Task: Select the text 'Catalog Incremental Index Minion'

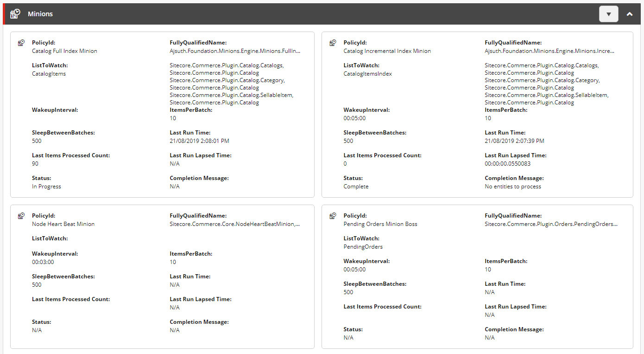Action: (x=387, y=51)
